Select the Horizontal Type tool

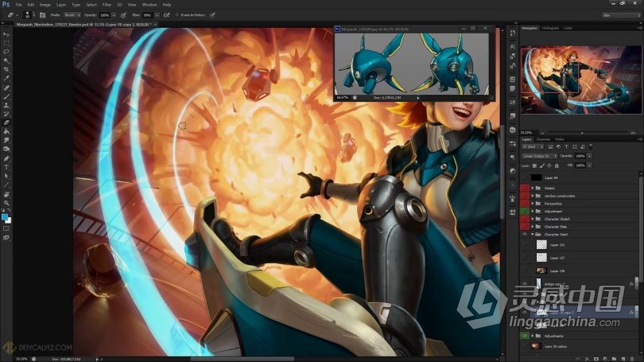pos(6,167)
